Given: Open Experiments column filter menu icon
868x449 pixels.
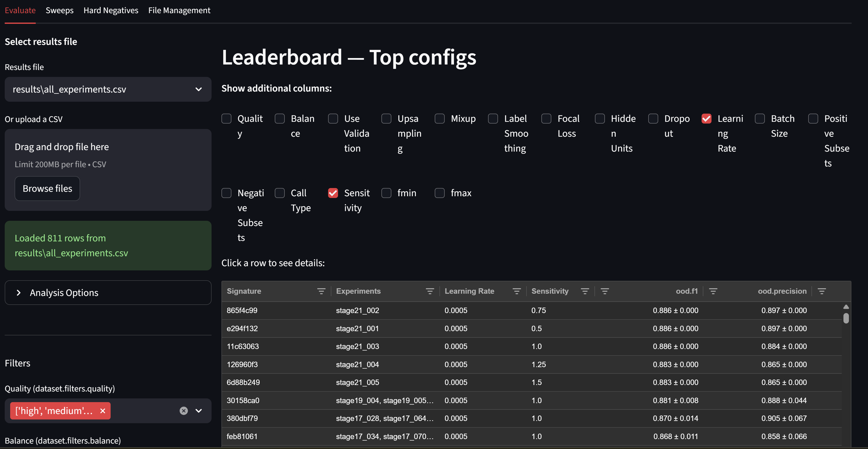Looking at the screenshot, I should [430, 291].
